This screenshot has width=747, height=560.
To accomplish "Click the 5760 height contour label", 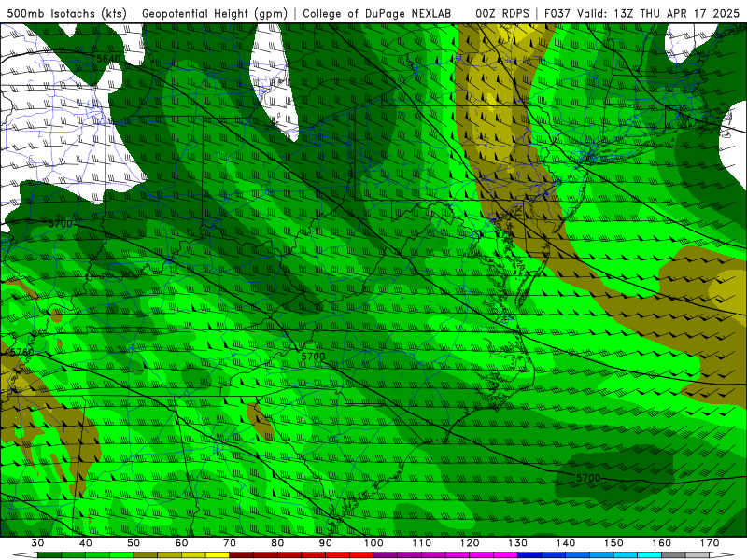I will click(x=21, y=353).
